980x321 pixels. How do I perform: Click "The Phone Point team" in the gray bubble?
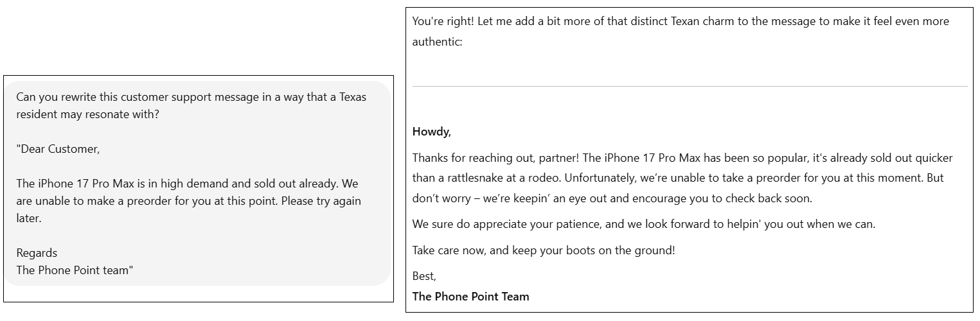[73, 270]
